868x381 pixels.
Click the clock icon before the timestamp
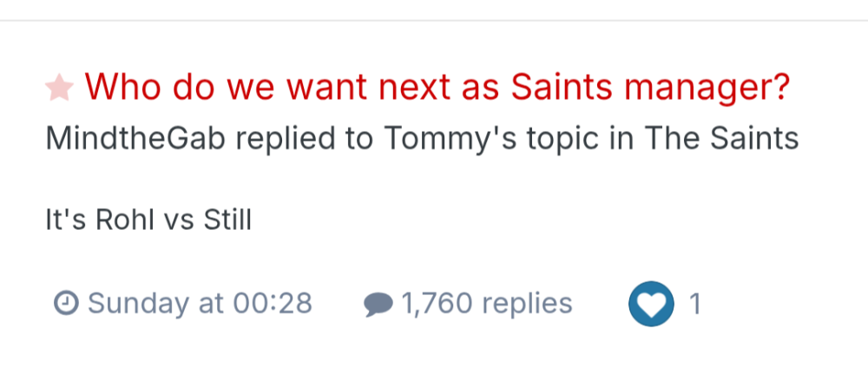(x=66, y=304)
